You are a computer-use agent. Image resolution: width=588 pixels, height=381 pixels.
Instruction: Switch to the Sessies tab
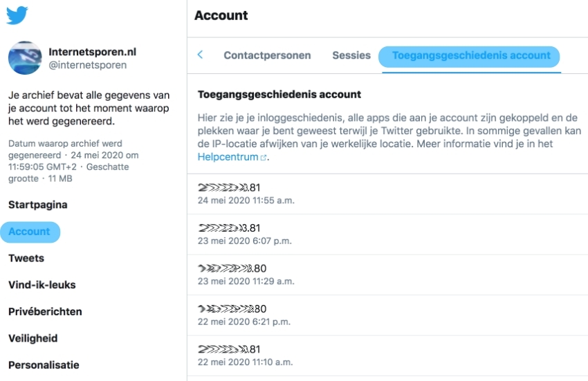351,55
